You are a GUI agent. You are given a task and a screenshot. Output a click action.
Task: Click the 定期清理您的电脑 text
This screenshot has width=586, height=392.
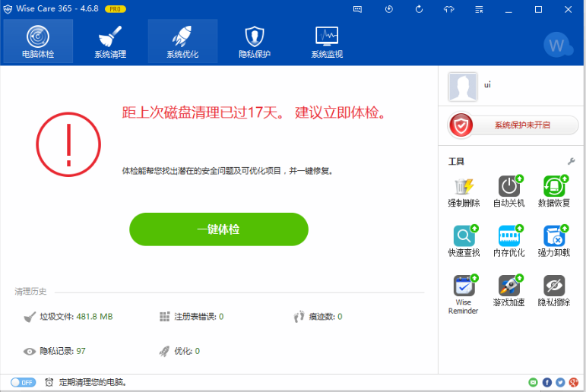pyautogui.click(x=93, y=382)
